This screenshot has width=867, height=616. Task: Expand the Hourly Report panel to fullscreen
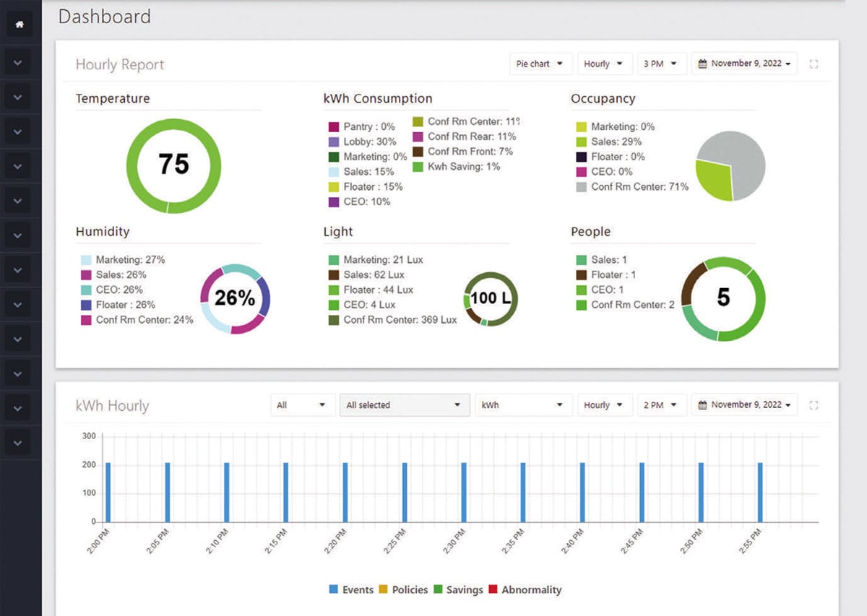click(814, 64)
